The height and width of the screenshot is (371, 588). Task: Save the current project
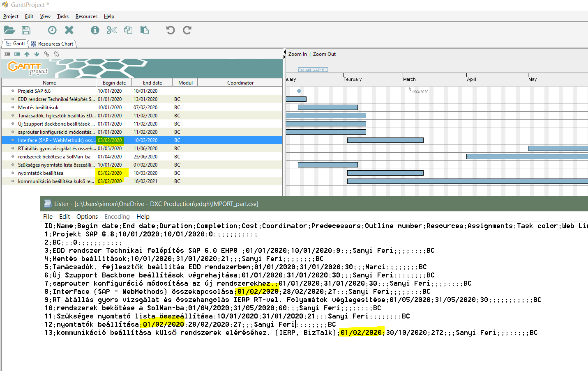point(25,30)
